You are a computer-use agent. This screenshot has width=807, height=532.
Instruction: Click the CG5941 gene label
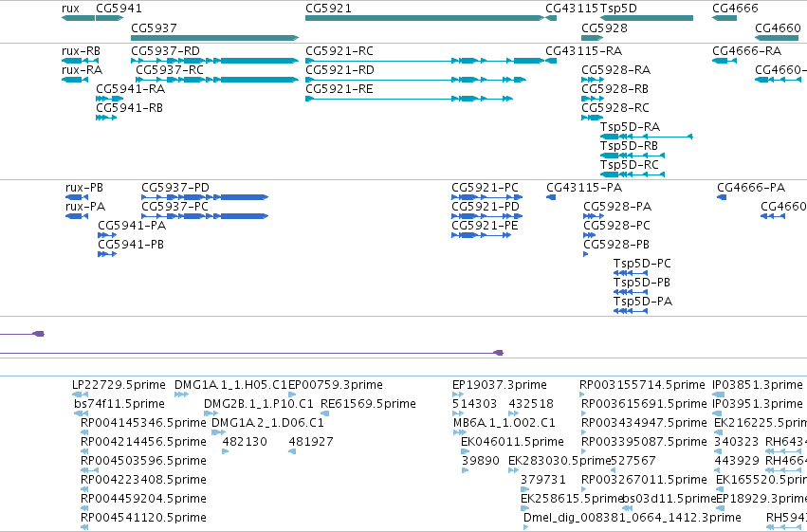[x=119, y=9]
